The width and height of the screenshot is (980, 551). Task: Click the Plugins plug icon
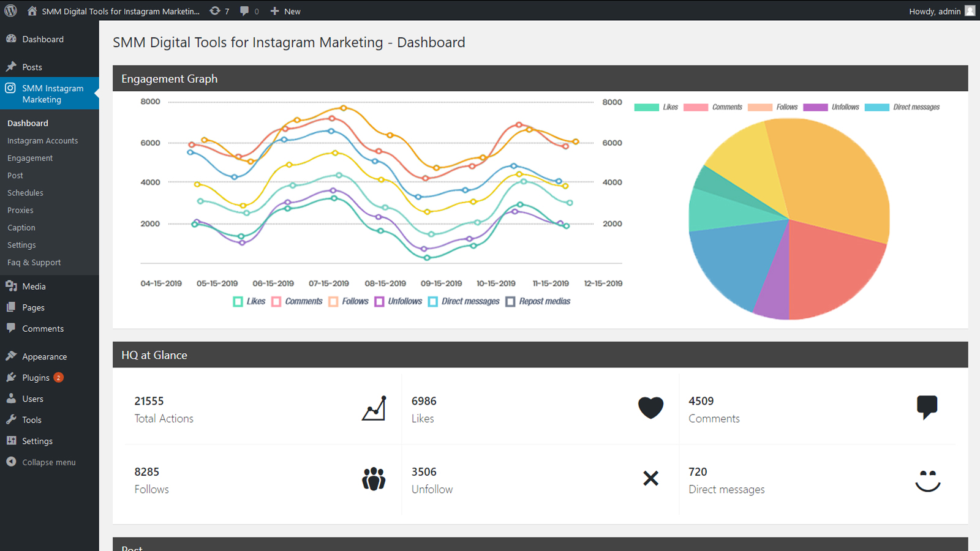[x=11, y=377]
